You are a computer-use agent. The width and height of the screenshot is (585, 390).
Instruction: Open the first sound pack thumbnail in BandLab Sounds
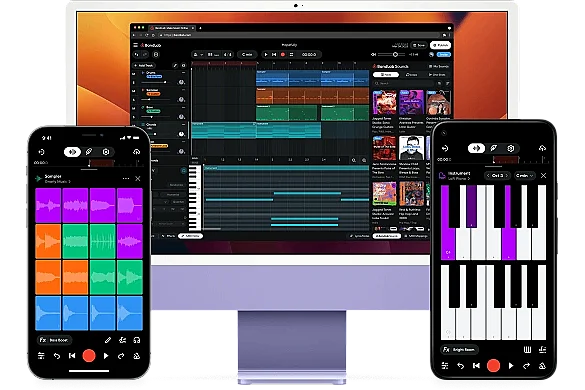click(x=384, y=103)
